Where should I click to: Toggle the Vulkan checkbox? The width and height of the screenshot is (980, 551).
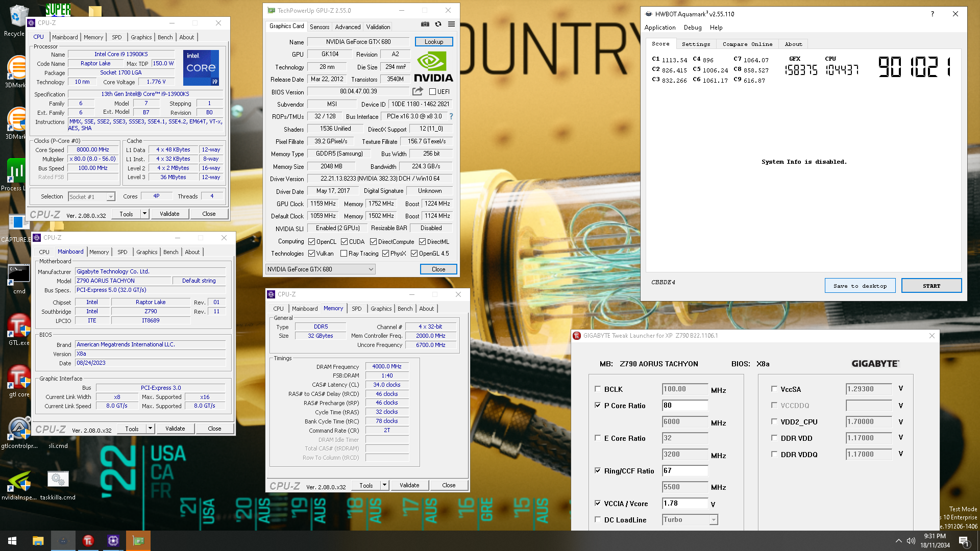[311, 254]
